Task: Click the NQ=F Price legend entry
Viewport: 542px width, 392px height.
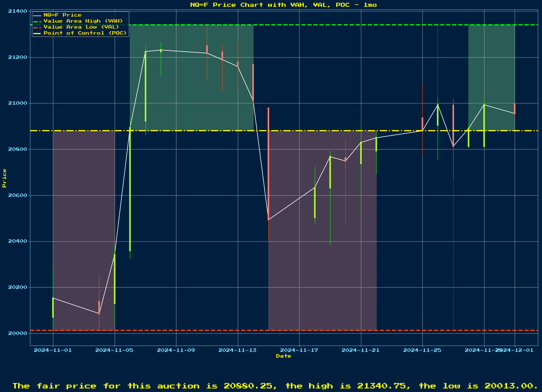Action: coord(63,15)
